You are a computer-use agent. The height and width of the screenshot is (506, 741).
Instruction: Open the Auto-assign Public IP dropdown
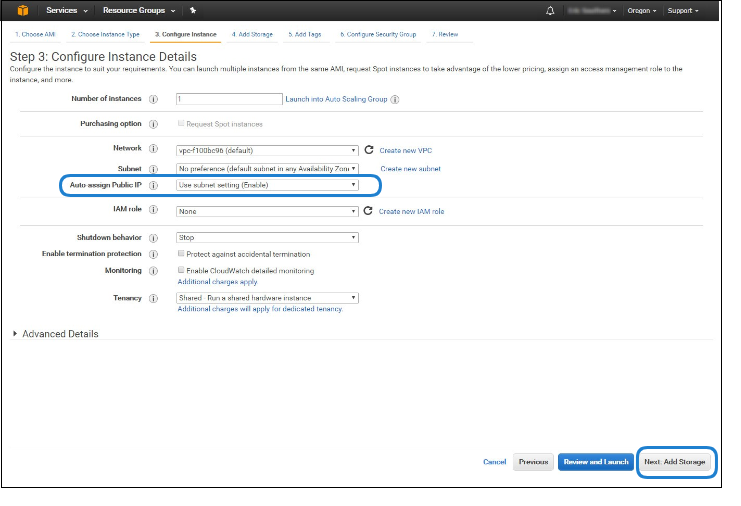tap(267, 185)
